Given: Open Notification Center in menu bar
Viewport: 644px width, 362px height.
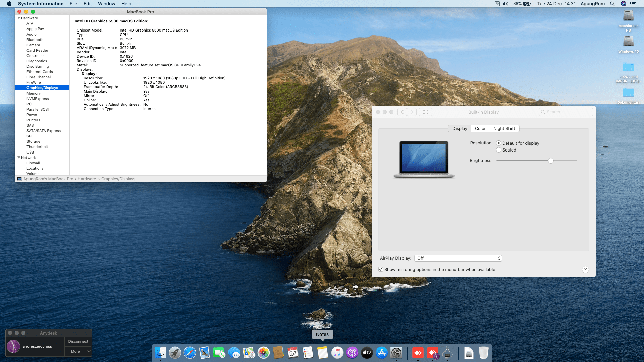Looking at the screenshot, I should [x=633, y=4].
